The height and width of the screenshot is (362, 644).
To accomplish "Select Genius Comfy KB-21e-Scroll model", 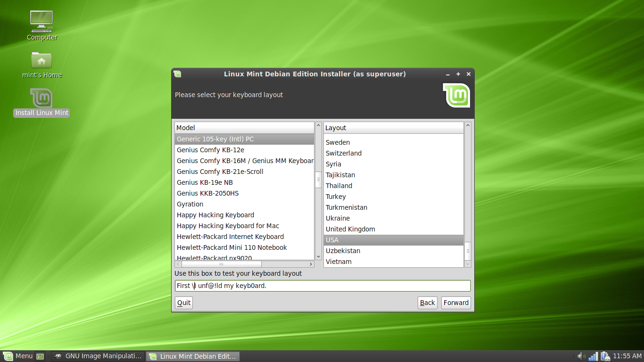I will tap(244, 172).
